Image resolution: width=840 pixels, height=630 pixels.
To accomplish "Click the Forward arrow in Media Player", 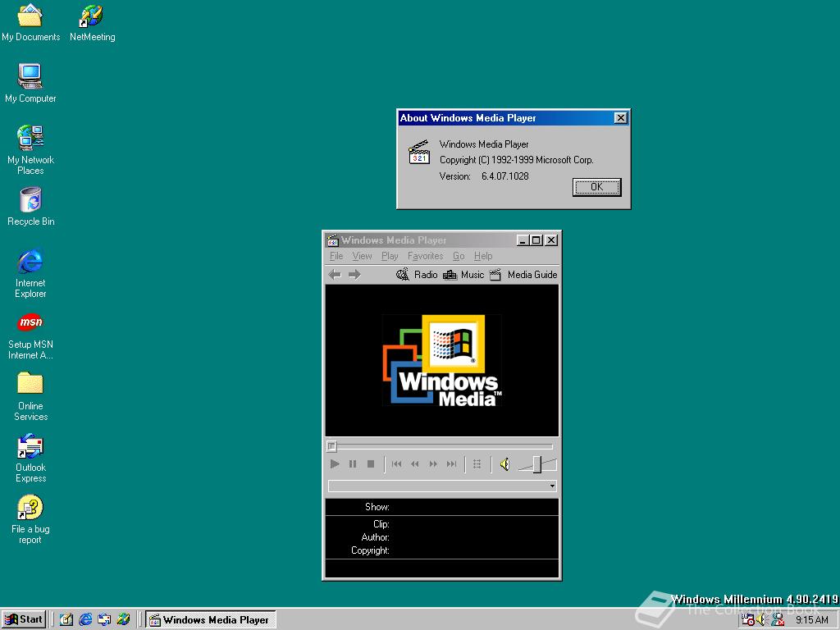I will (354, 275).
